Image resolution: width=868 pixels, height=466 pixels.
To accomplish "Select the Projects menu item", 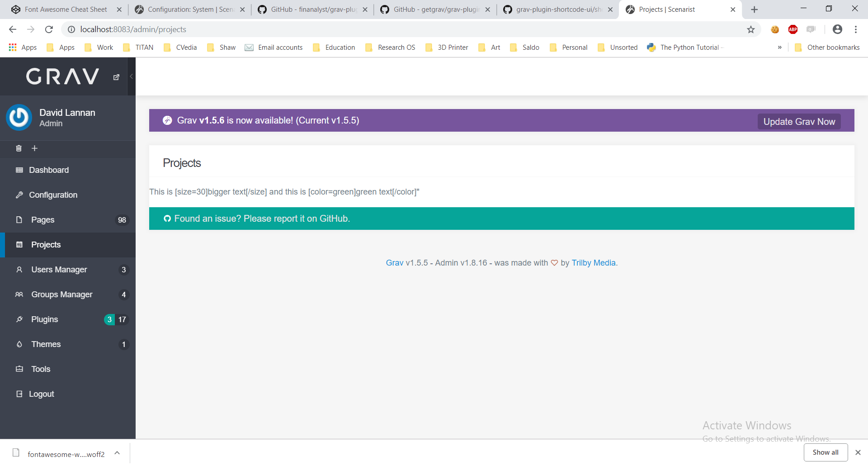I will (x=68, y=245).
